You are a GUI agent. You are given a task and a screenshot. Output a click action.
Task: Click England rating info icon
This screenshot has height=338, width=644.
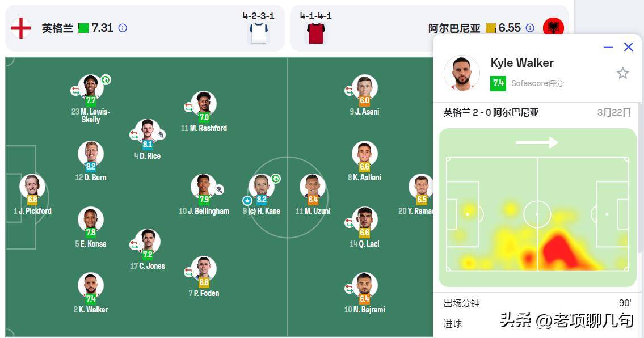(x=123, y=28)
